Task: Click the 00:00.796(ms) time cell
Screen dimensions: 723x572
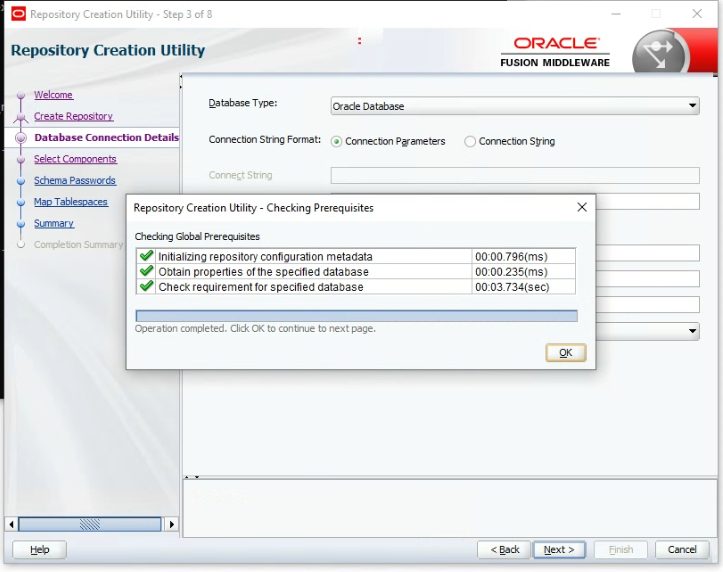Action: pyautogui.click(x=523, y=256)
